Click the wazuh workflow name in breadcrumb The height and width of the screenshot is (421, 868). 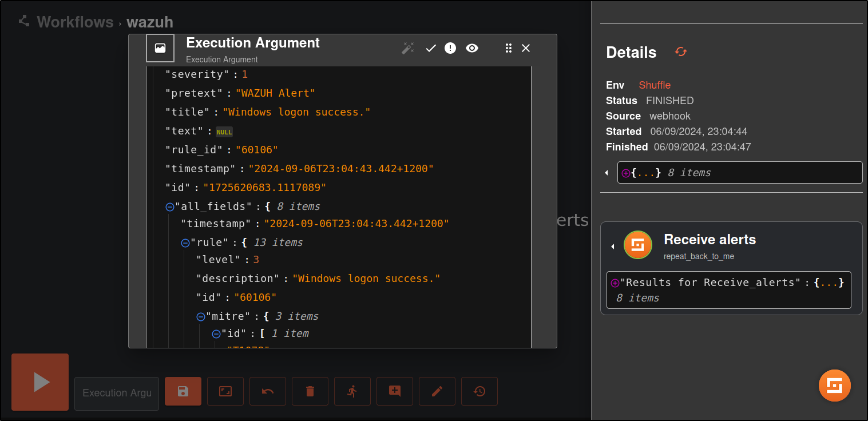coord(150,22)
